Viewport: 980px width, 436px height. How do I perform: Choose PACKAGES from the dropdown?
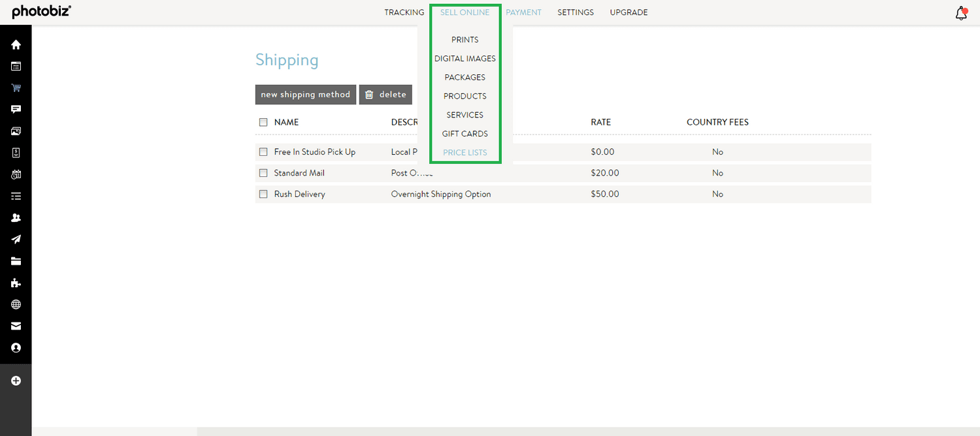465,77
